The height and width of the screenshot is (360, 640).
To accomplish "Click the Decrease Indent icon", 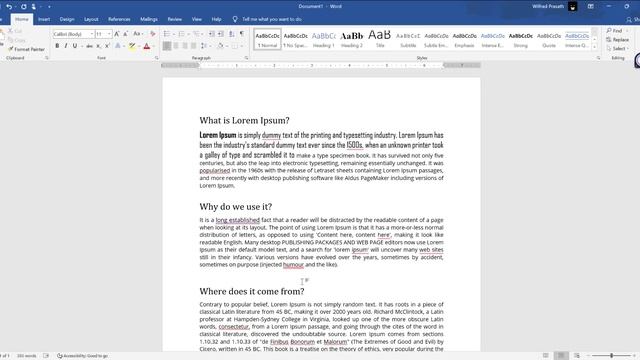I will pyautogui.click(x=211, y=34).
